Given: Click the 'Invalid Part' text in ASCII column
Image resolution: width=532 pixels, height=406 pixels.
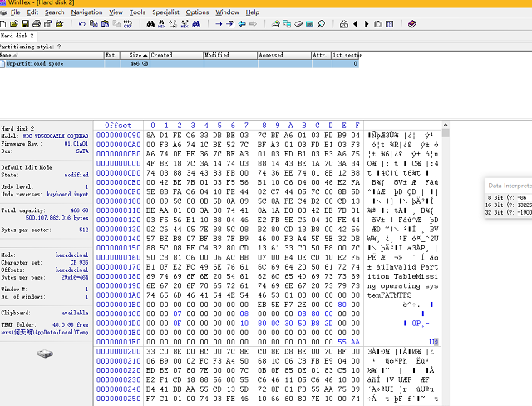Looking at the screenshot, I should pos(411,267).
